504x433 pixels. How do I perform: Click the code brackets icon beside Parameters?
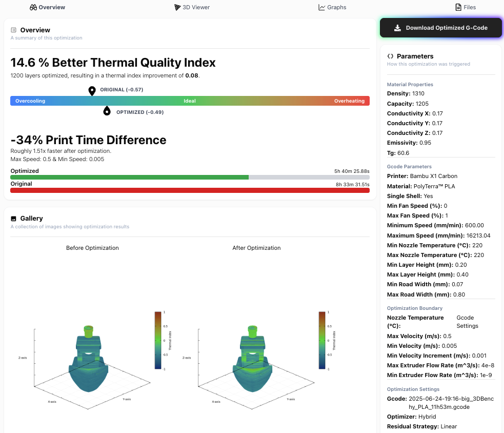390,56
